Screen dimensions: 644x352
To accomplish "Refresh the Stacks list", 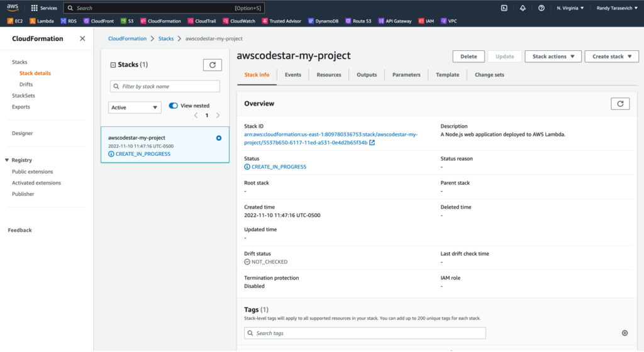I will (x=213, y=65).
